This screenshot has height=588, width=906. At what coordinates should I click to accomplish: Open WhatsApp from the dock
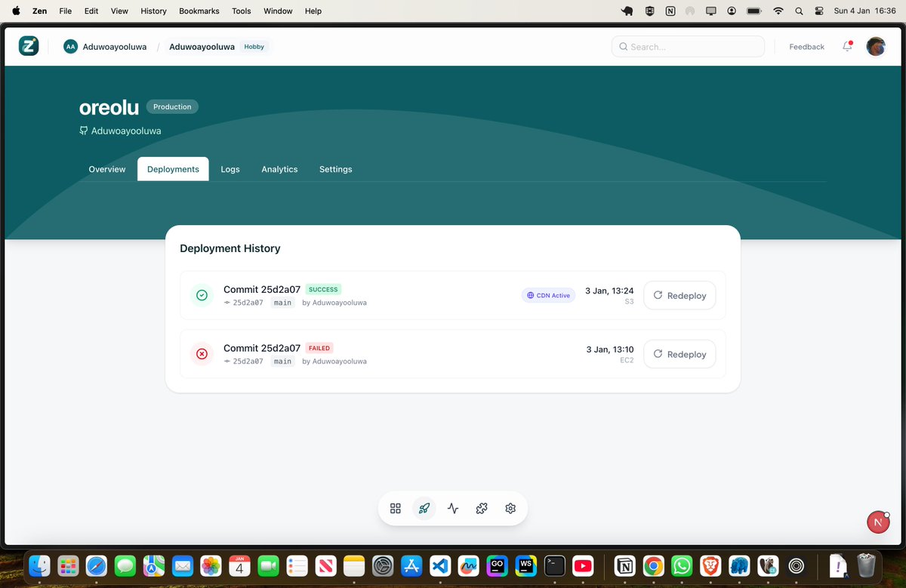[682, 565]
